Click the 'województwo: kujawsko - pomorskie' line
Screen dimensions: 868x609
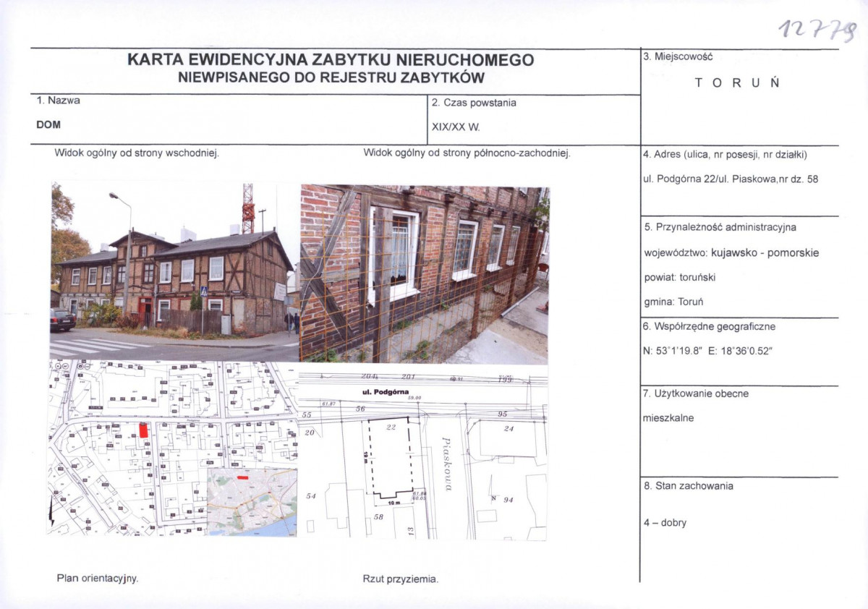731,253
